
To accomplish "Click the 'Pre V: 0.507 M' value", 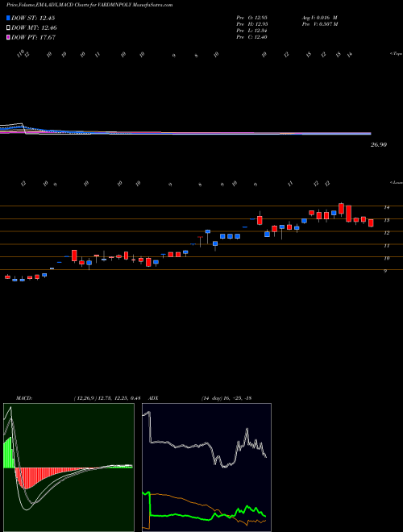I will [319, 24].
